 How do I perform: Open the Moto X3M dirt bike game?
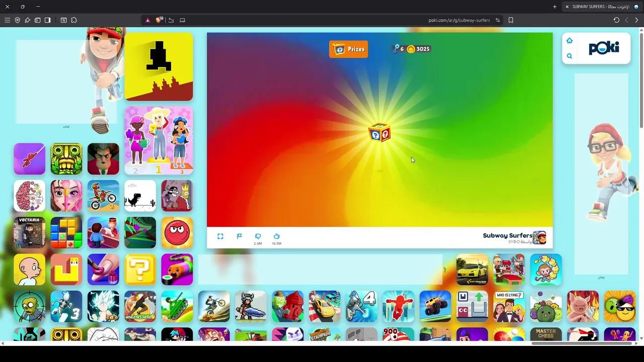tap(103, 196)
